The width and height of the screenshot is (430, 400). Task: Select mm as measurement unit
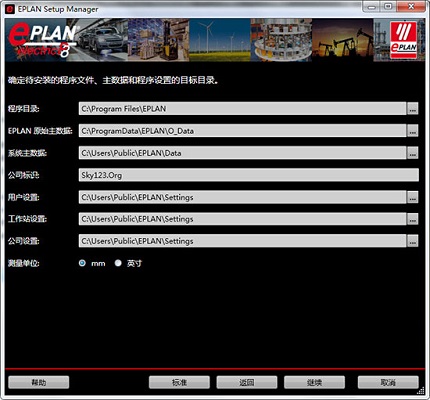[82, 263]
